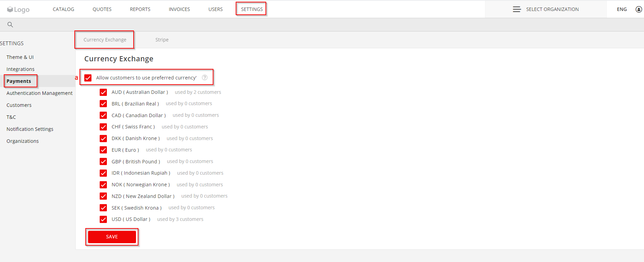Screen dimensions: 644x262
Task: Uncheck the NOK Norwegian Krone checkbox
Action: point(103,185)
